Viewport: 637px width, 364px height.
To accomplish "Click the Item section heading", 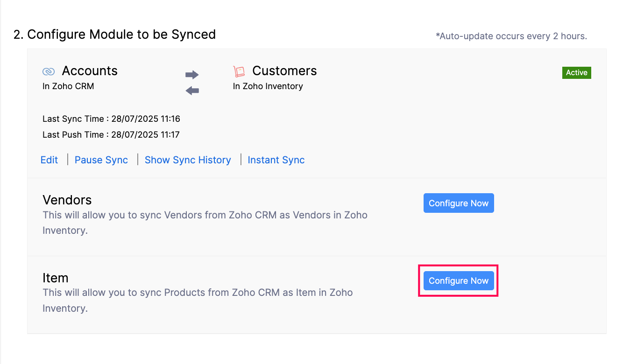I will pyautogui.click(x=56, y=278).
